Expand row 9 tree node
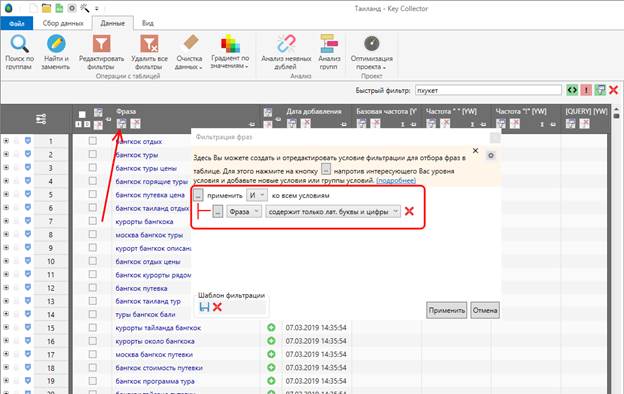624x394 pixels. [6, 247]
